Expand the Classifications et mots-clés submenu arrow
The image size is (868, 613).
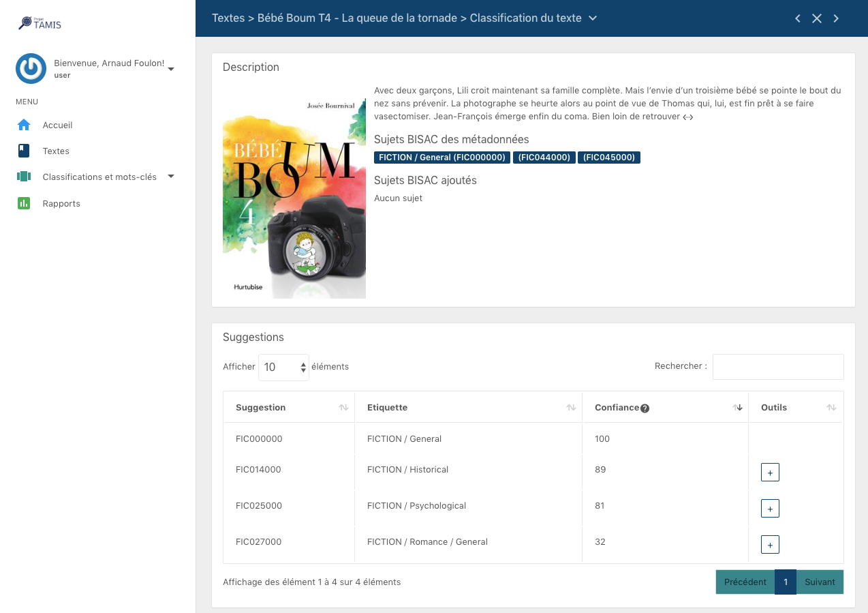pyautogui.click(x=171, y=177)
